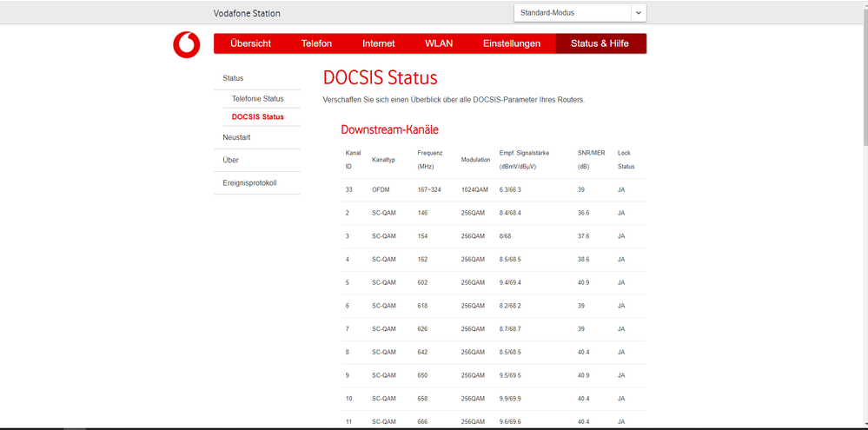Click the Frequenz (MHz) column header
The height and width of the screenshot is (430, 868).
click(x=430, y=159)
